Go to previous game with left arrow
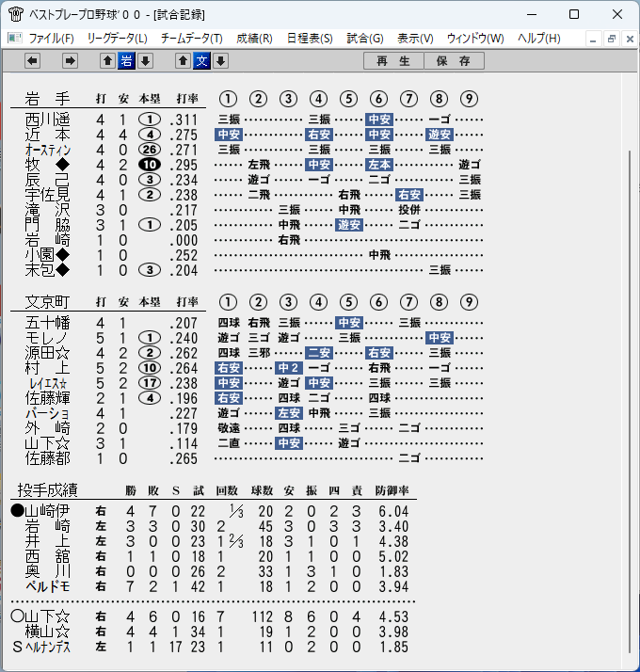Viewport: 640px width, 672px height. pos(33,61)
